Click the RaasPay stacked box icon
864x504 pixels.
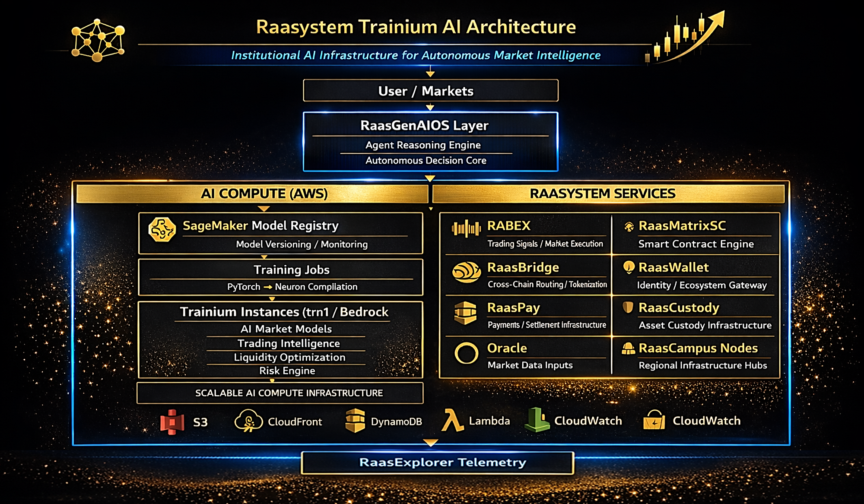465,313
